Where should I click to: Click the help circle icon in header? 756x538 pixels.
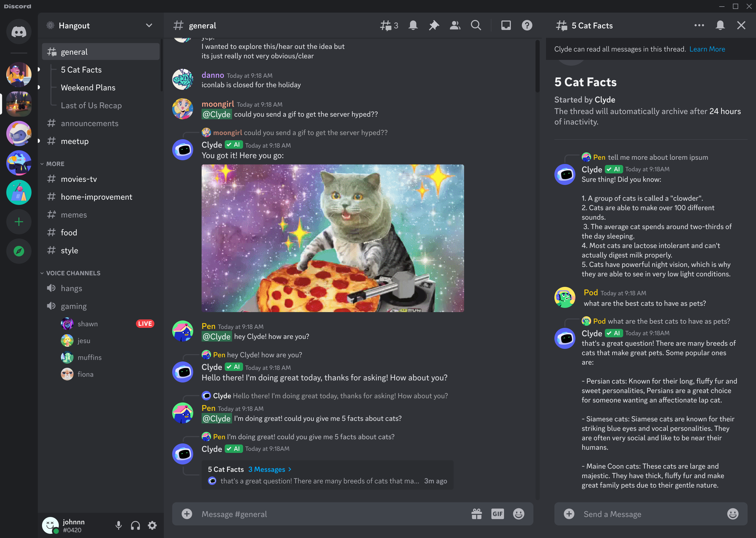[x=527, y=25]
